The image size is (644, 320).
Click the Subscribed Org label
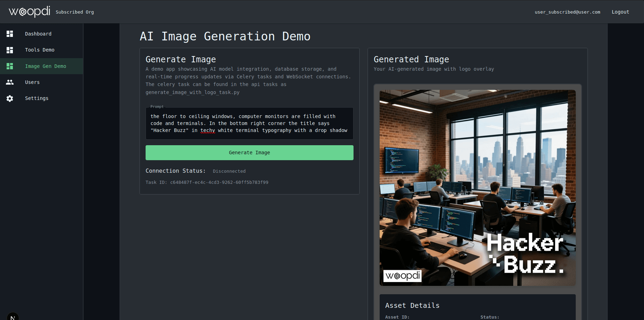coord(75,12)
